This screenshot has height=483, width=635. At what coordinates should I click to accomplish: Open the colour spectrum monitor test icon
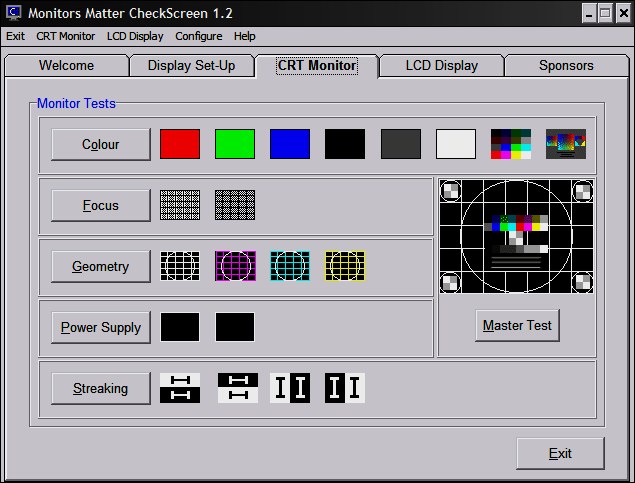click(566, 144)
